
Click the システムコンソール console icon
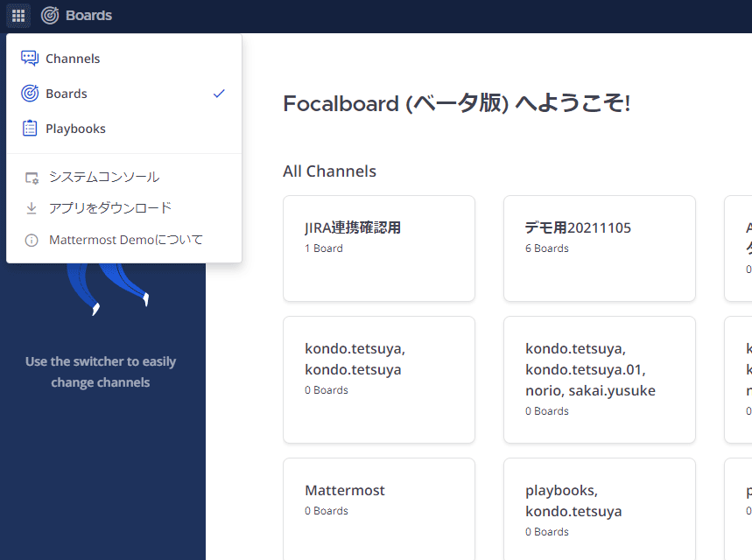[x=32, y=178]
